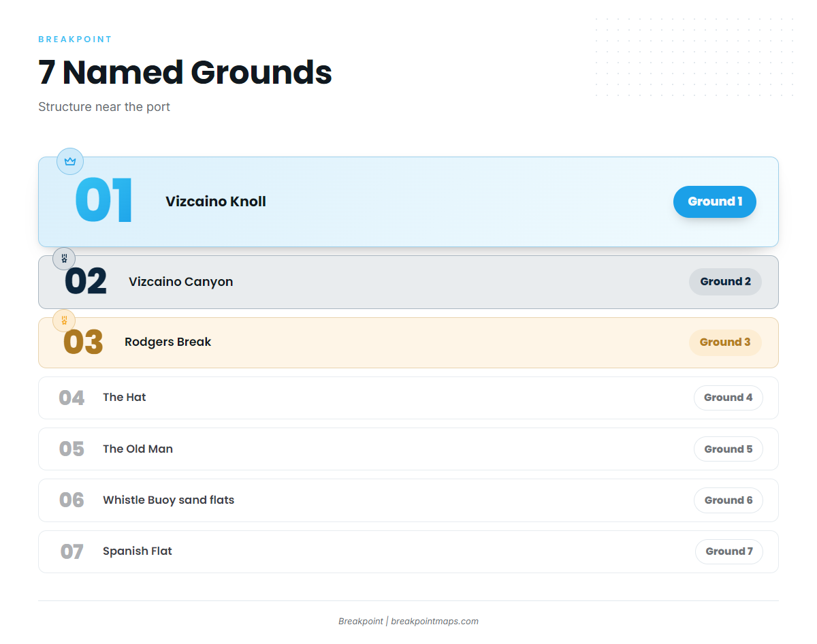The width and height of the screenshot is (817, 644).
Task: Choose the Ground 4 badge
Action: point(728,398)
